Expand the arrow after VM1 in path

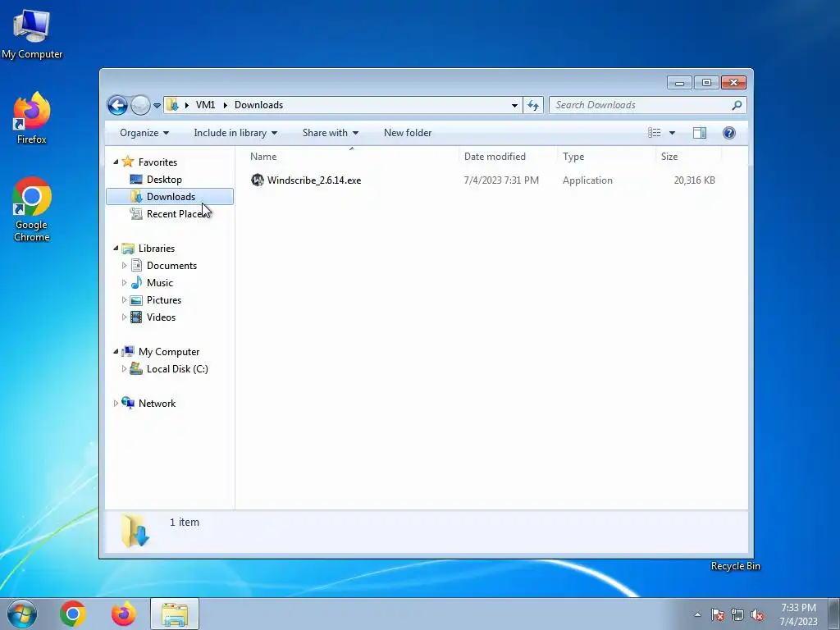point(225,105)
